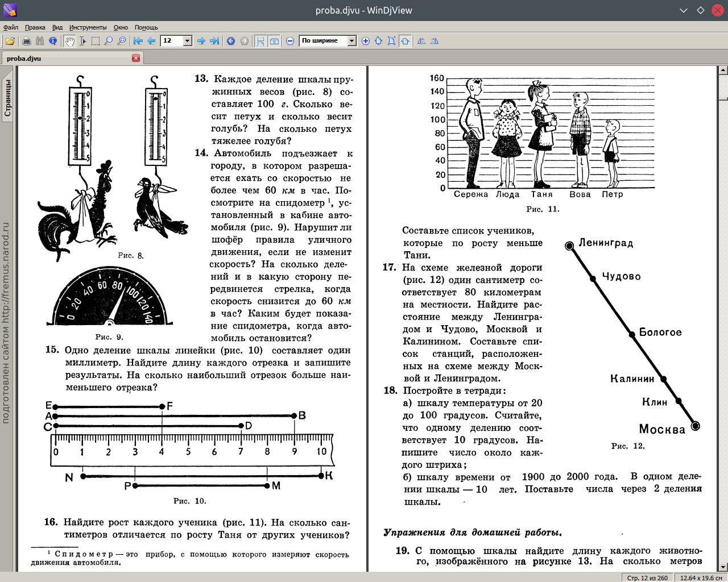
Task: Click the Рис. 10. caption under ruler
Action: (x=190, y=501)
